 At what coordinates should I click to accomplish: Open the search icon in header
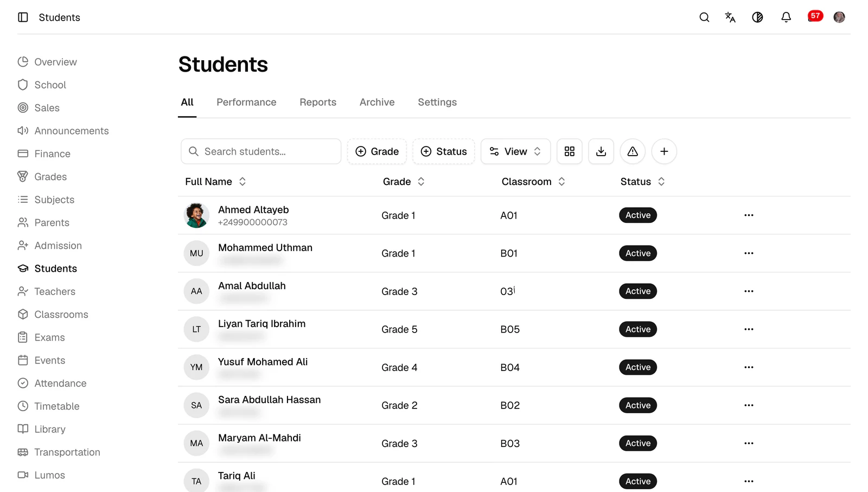point(704,17)
